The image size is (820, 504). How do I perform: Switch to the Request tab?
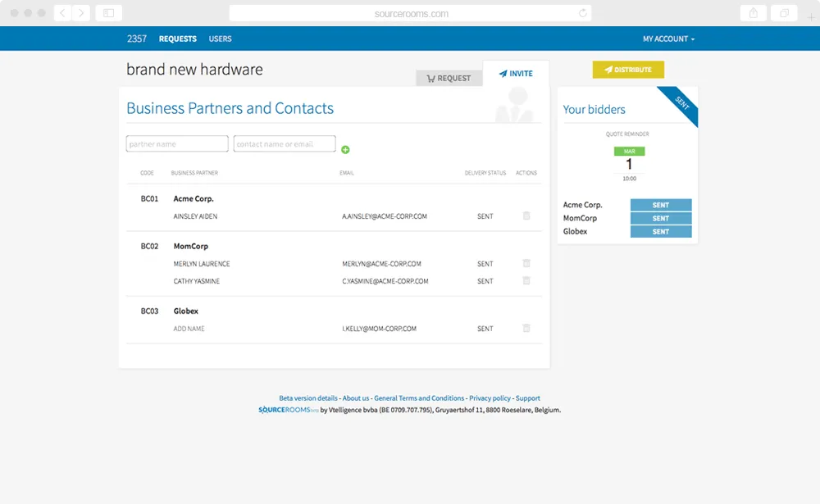pos(449,78)
